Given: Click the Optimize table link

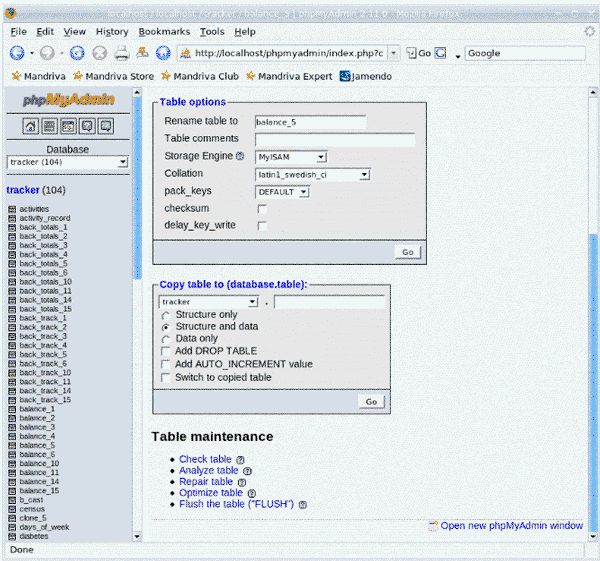Looking at the screenshot, I should [x=211, y=493].
